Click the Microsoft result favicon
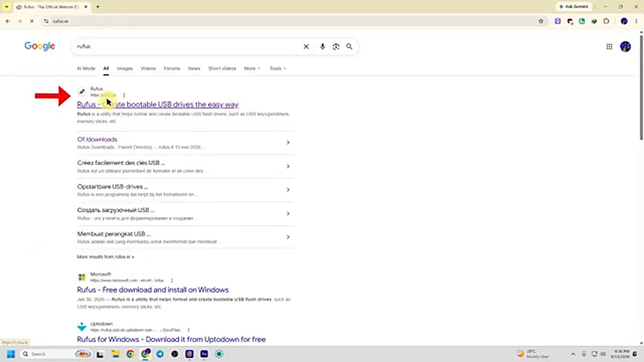Image resolution: width=644 pixels, height=362 pixels. (x=82, y=278)
